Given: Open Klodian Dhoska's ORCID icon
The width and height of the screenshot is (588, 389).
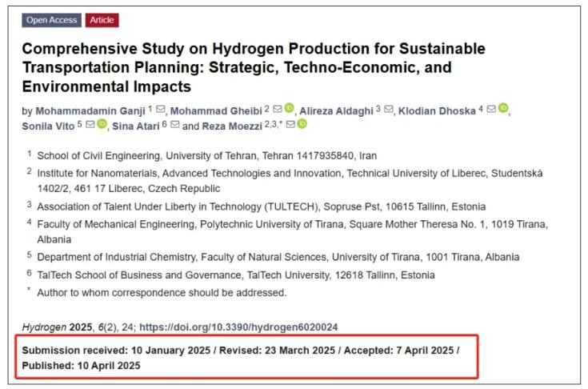Looking at the screenshot, I should [503, 109].
